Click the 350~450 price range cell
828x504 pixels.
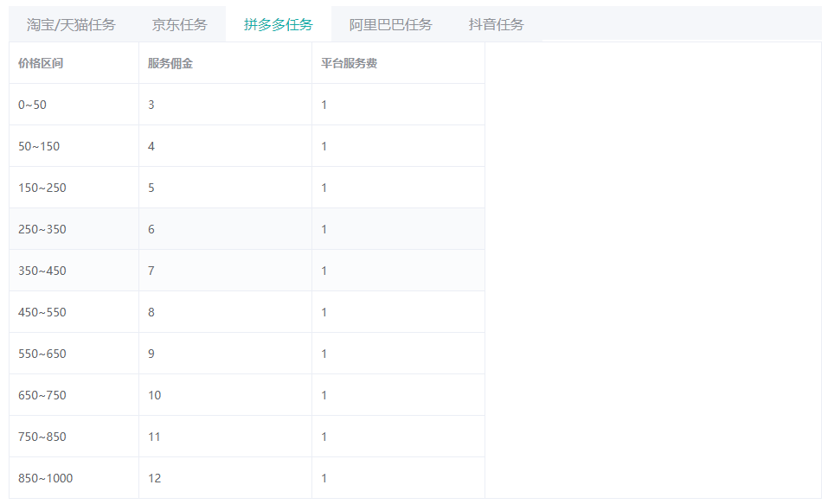74,271
